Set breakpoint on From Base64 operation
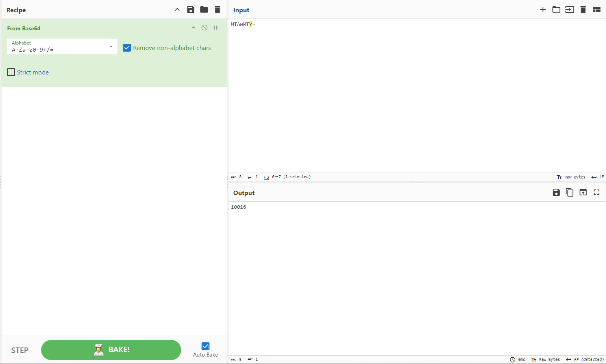 tap(216, 28)
